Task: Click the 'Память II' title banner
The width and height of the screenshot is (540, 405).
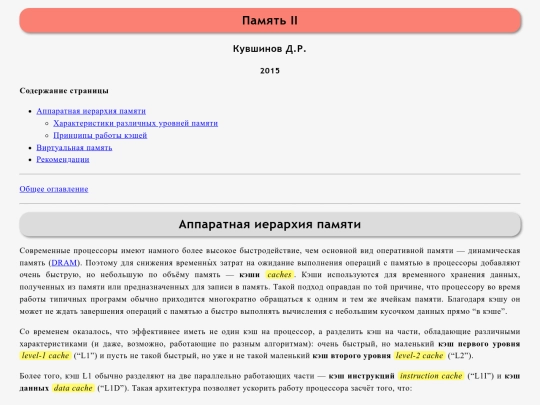Action: tap(270, 21)
